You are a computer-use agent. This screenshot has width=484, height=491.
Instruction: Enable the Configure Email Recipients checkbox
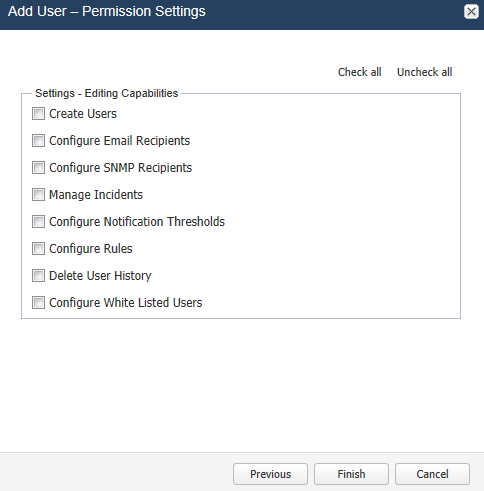coord(38,141)
